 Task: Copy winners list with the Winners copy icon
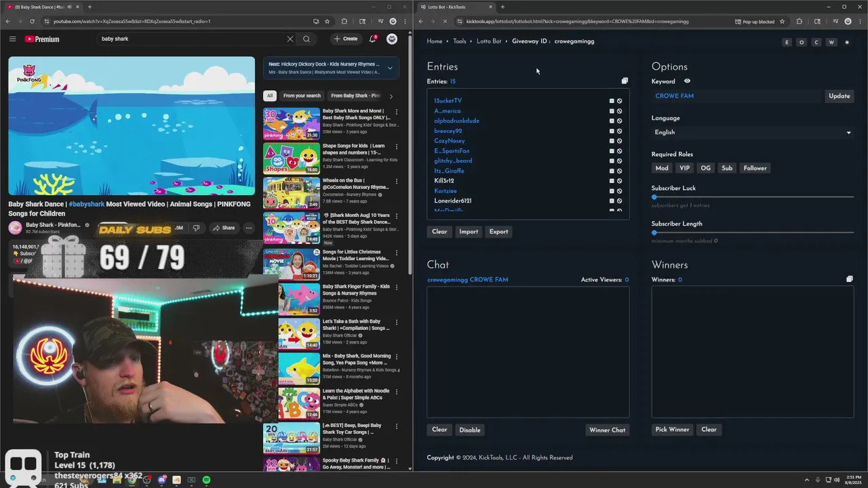849,279
